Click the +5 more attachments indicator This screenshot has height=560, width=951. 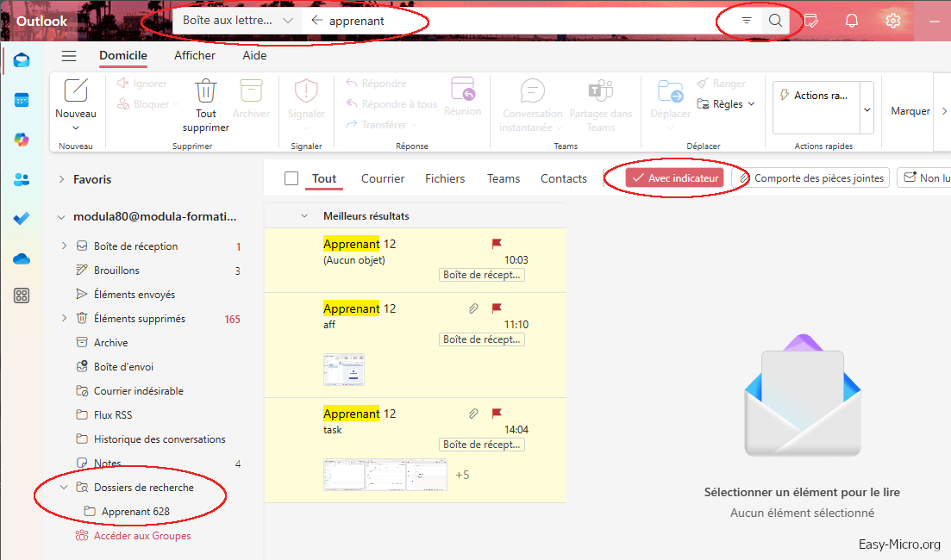[x=462, y=475]
